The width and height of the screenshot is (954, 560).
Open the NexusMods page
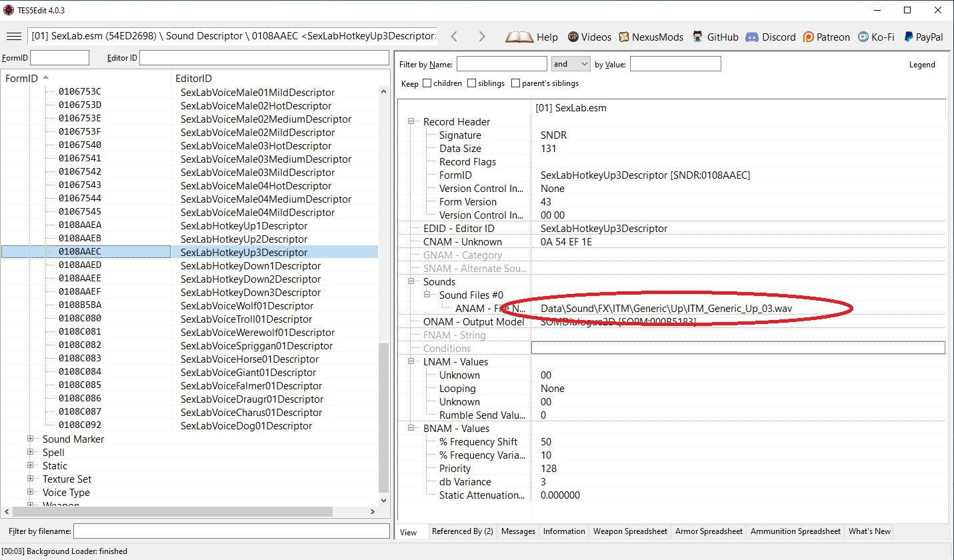pos(651,37)
